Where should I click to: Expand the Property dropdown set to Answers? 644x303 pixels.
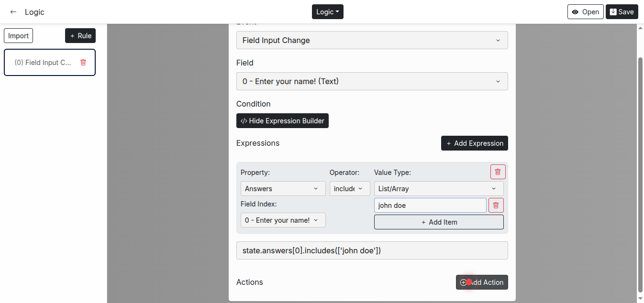pos(283,189)
